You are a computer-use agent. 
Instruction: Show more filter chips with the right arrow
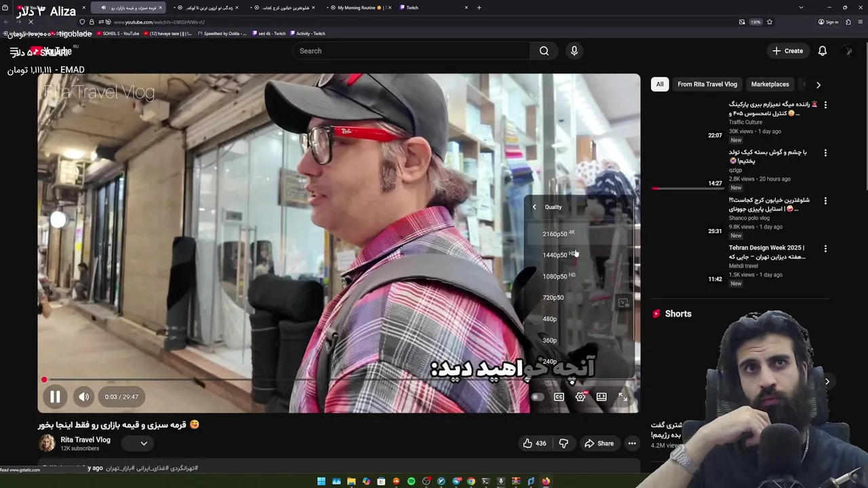point(818,85)
